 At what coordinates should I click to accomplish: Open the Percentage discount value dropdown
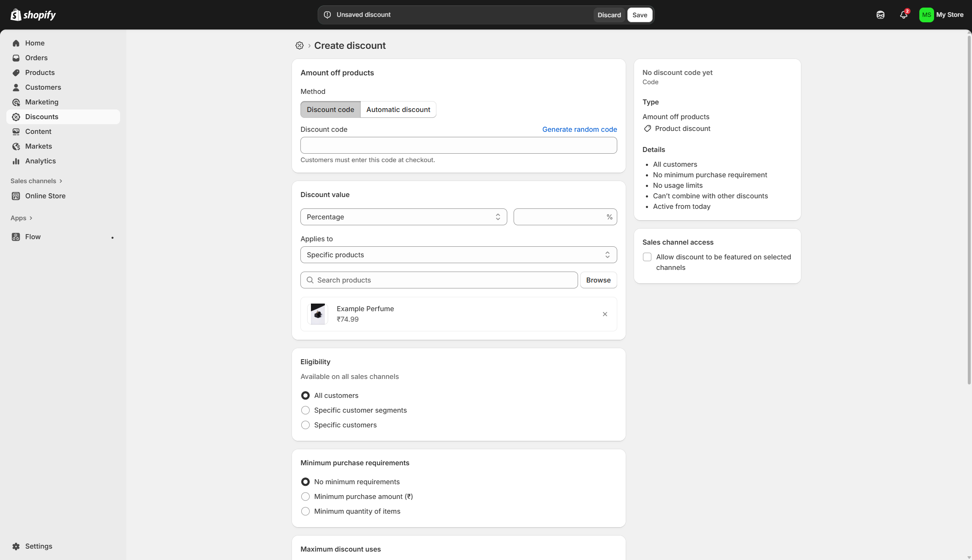point(403,217)
